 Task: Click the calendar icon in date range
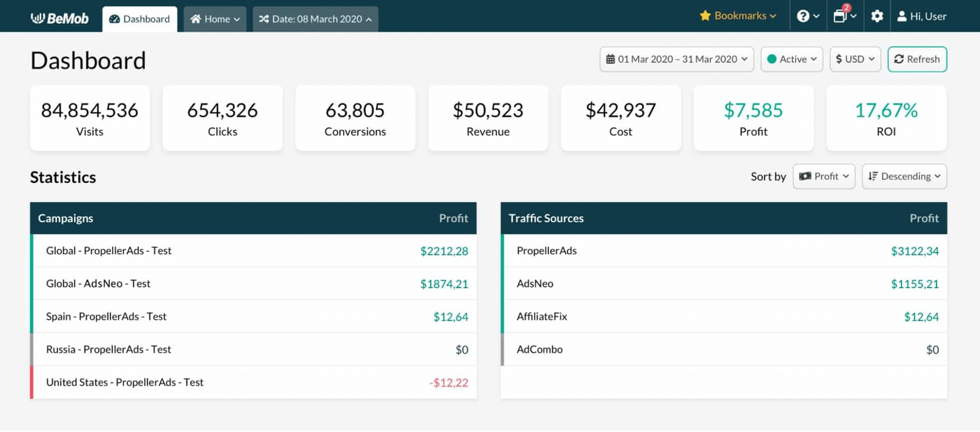pyautogui.click(x=610, y=59)
